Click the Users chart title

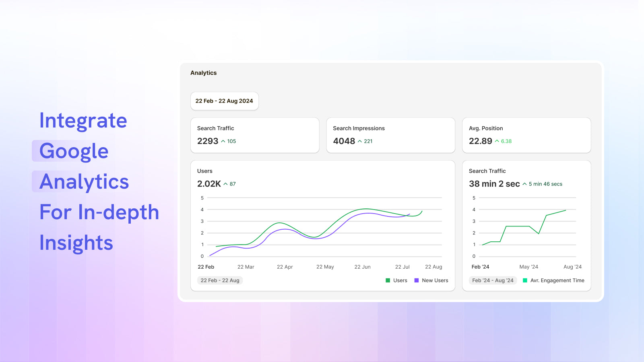tap(205, 171)
